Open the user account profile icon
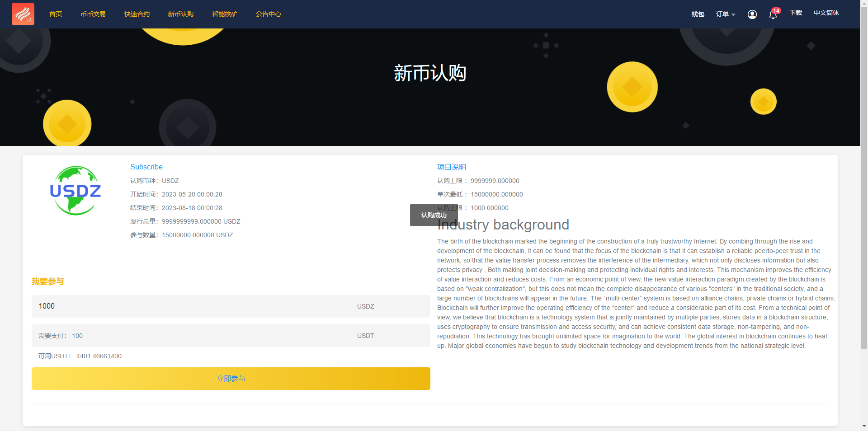 tap(752, 14)
